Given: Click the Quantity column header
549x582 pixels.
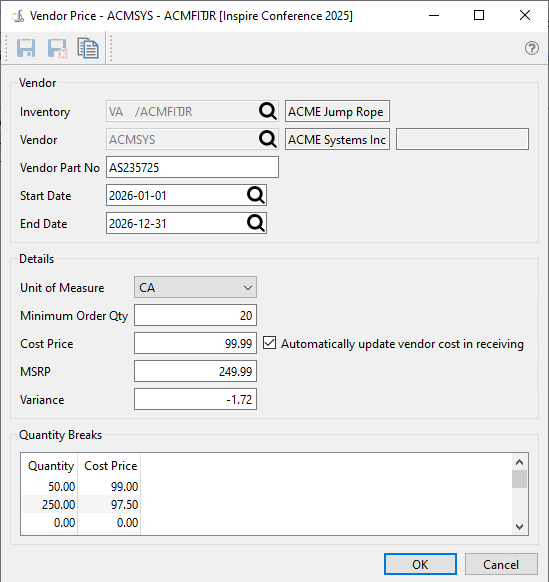Looking at the screenshot, I should click(51, 466).
